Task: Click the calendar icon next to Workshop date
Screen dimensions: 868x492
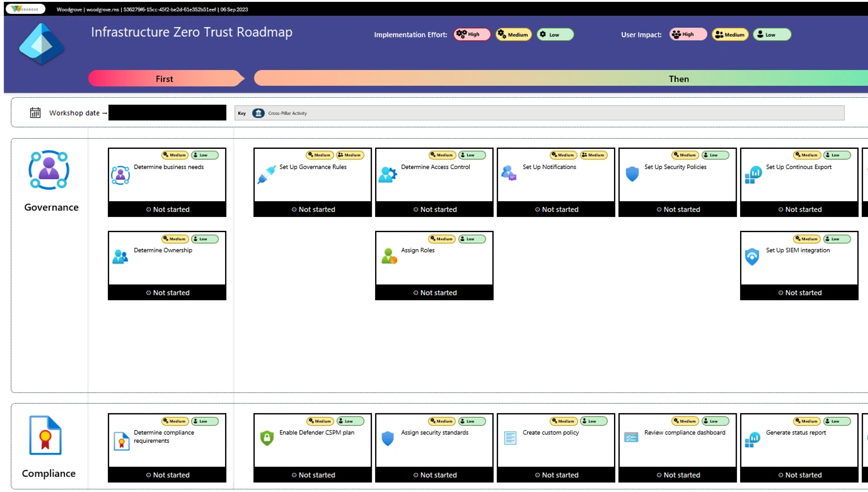Action: click(x=35, y=112)
